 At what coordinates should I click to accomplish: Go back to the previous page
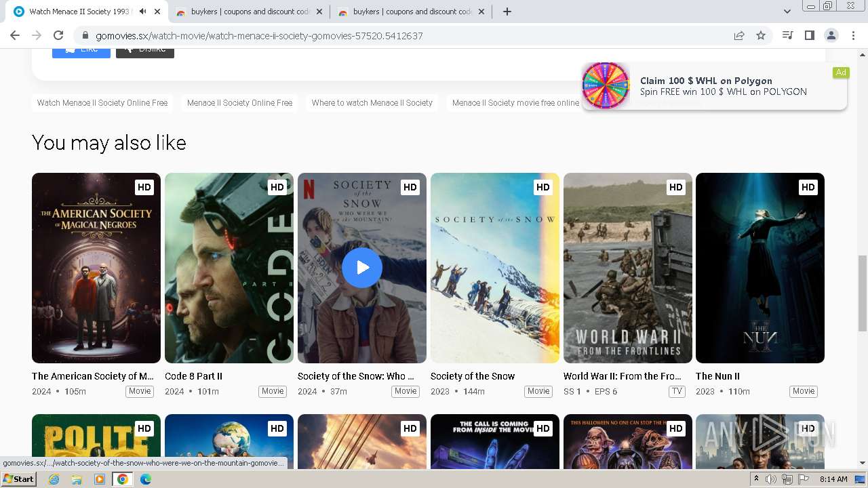(x=15, y=36)
